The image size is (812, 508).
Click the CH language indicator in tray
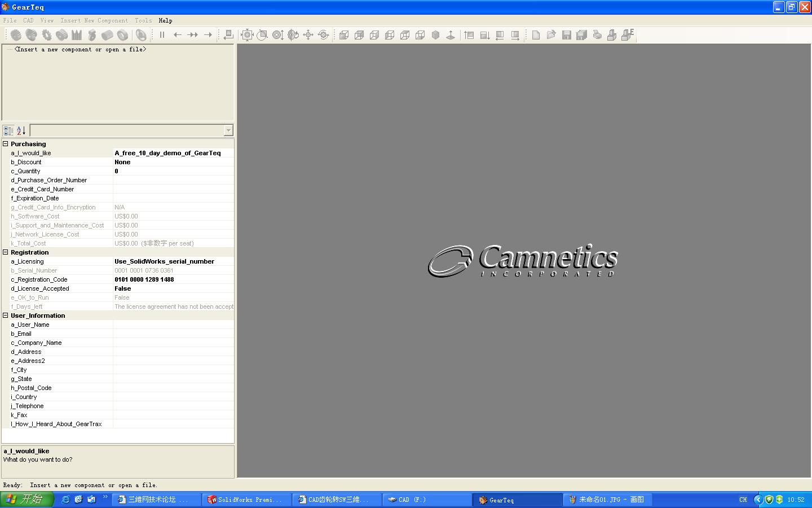(x=743, y=500)
